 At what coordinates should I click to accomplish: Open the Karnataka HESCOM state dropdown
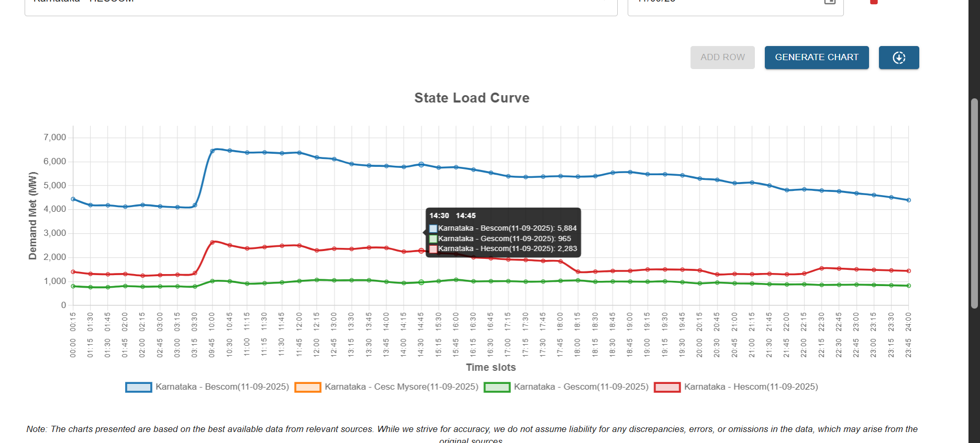320,4
